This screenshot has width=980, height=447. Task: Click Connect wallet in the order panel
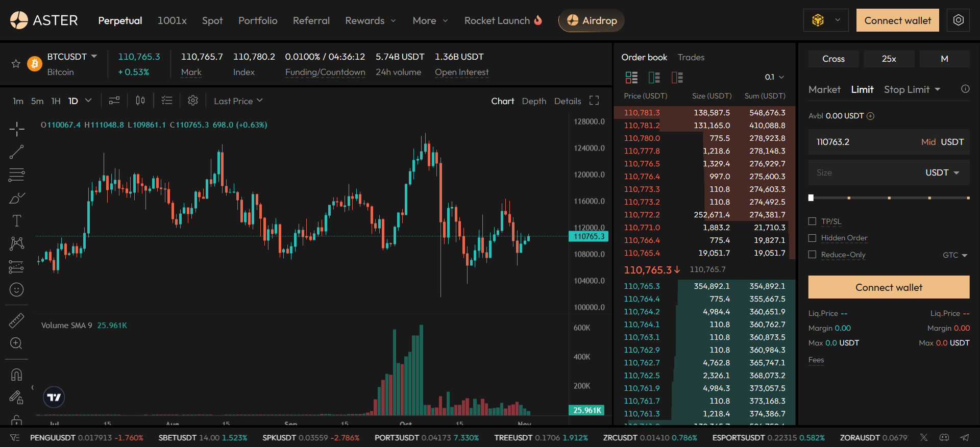click(889, 287)
